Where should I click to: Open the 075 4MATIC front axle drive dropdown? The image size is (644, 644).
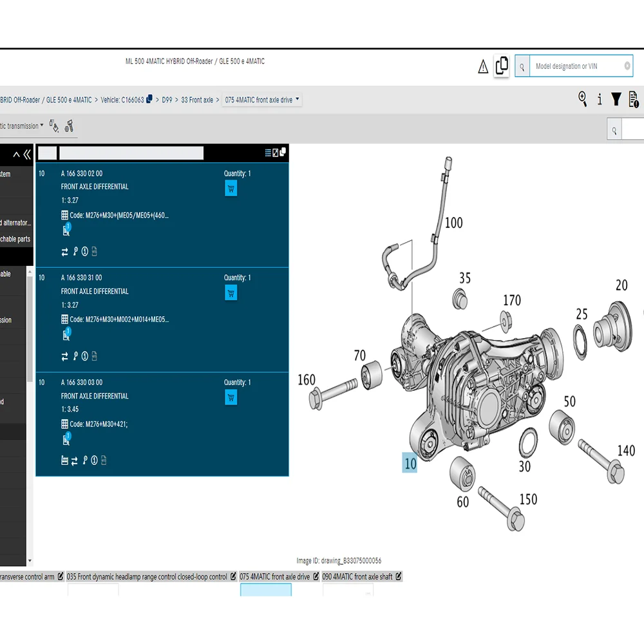[x=262, y=100]
